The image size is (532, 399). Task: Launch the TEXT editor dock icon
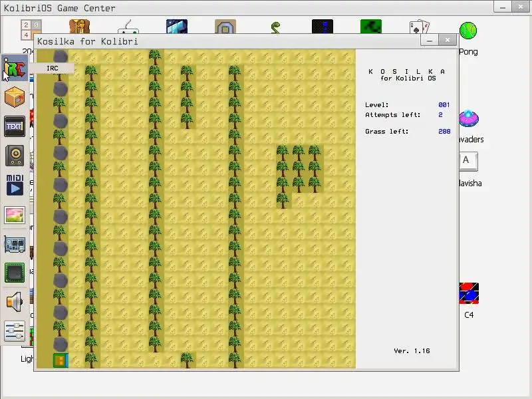coord(15,126)
